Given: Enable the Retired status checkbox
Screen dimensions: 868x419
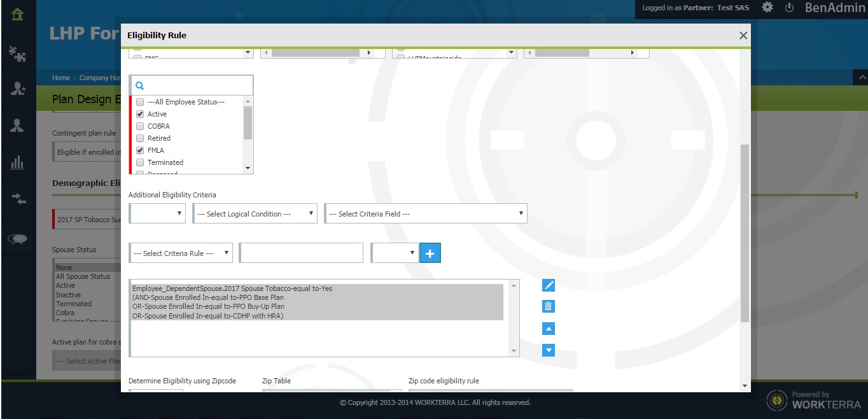Looking at the screenshot, I should [140, 138].
